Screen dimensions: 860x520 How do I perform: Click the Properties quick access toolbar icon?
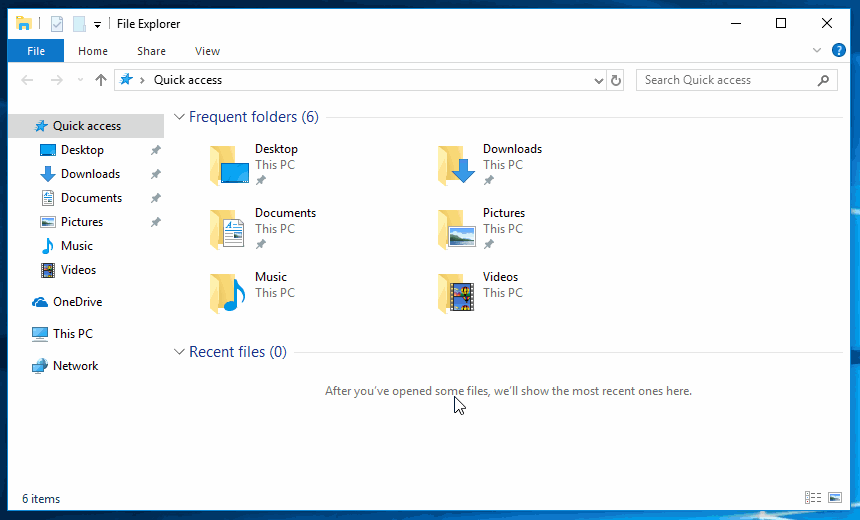[56, 24]
